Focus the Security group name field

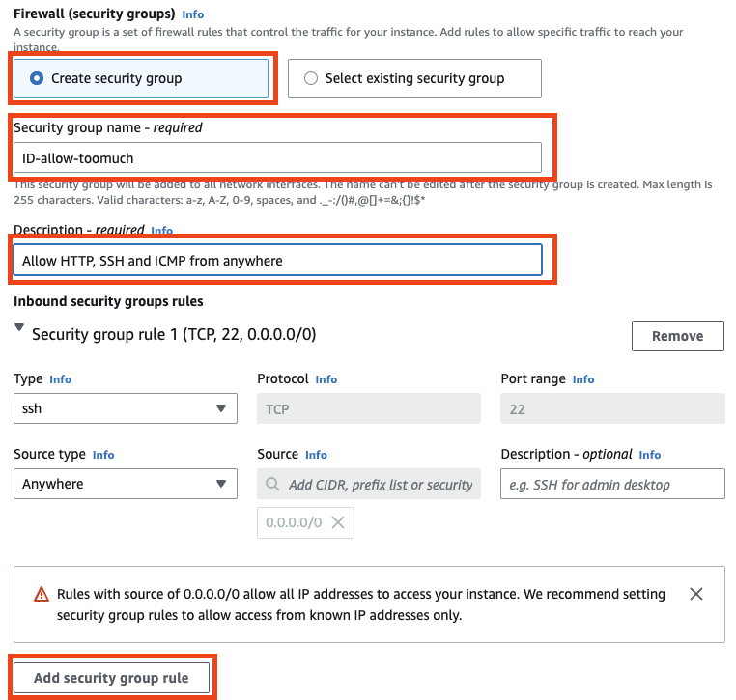coord(277,158)
